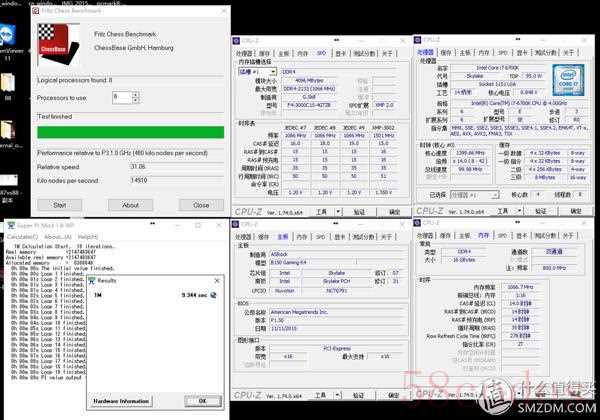Image resolution: width=600 pixels, height=420 pixels.
Task: Click the Kilo nodes per second value 14910
Action: click(139, 180)
